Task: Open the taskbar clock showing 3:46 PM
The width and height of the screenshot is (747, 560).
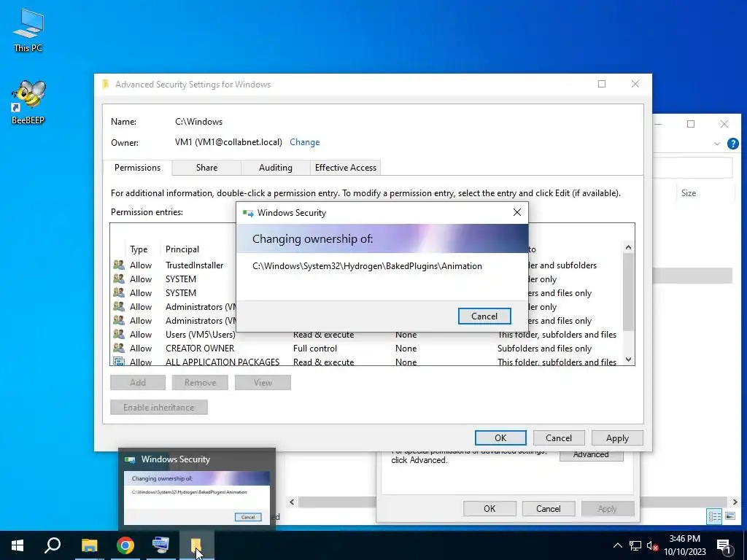Action: tap(685, 545)
